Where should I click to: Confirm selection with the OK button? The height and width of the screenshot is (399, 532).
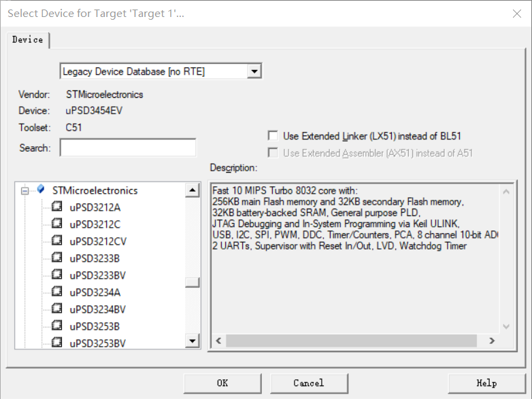(x=222, y=383)
